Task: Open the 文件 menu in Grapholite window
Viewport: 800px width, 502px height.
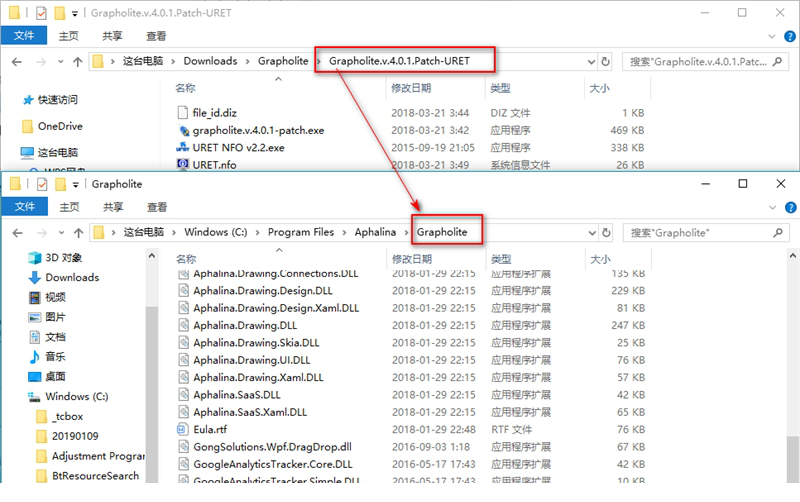Action: 24,207
